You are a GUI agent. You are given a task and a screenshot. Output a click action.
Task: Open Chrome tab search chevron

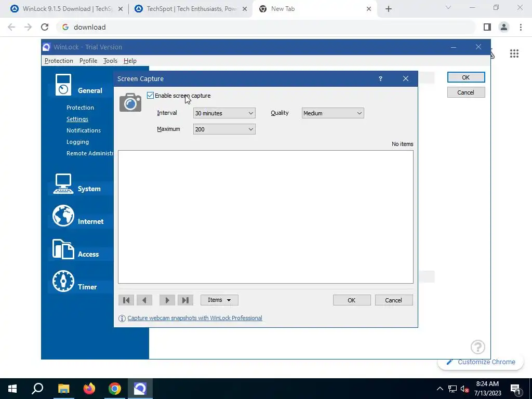[x=448, y=7]
